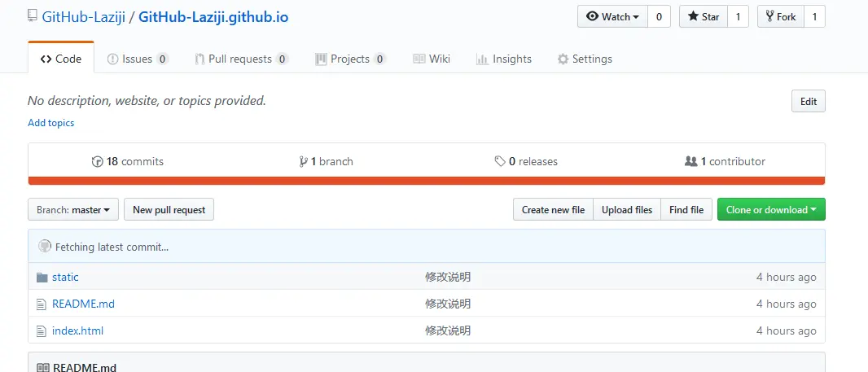The image size is (868, 372).
Task: Go to the Insights tab
Action: [x=504, y=59]
